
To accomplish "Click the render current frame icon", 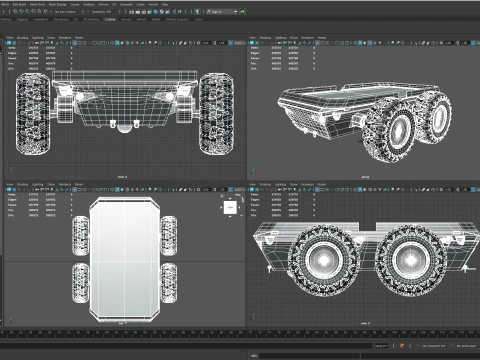I will coord(138,11).
